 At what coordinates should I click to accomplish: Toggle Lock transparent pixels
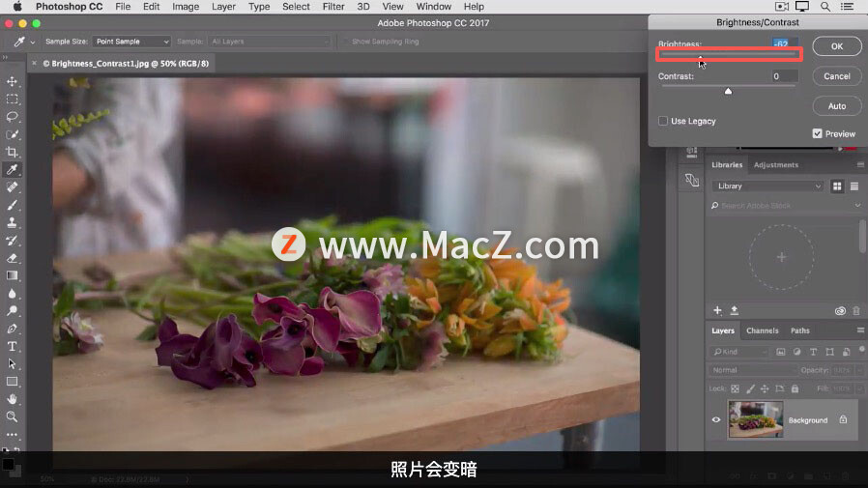click(736, 389)
